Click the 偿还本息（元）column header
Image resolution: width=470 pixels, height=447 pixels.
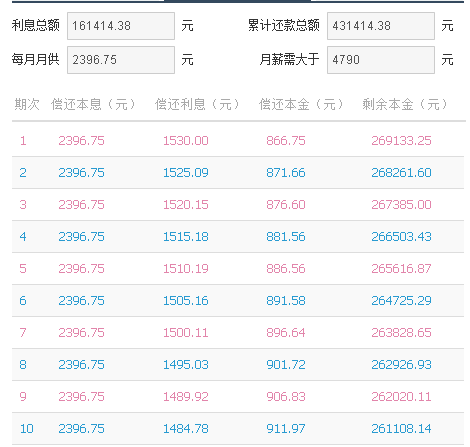pyautogui.click(x=94, y=104)
